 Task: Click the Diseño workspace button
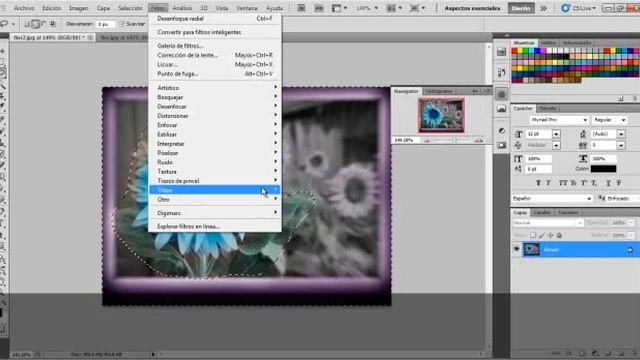pyautogui.click(x=521, y=8)
